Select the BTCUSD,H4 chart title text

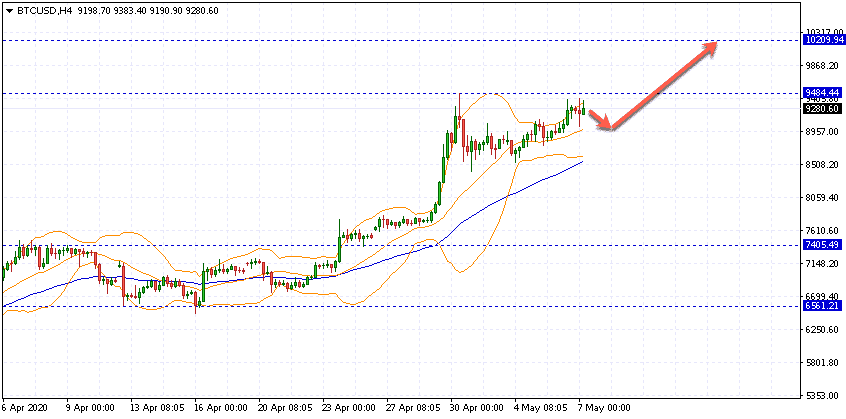click(x=43, y=11)
